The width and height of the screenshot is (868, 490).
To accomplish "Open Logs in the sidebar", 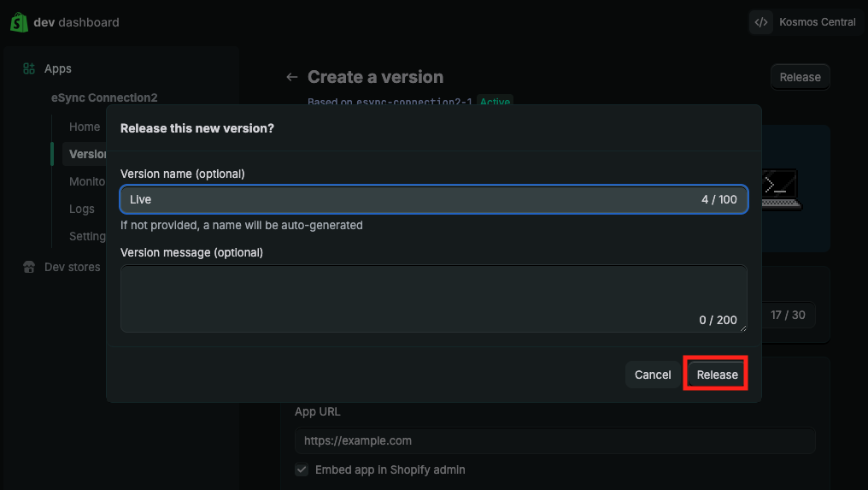I will click(82, 209).
